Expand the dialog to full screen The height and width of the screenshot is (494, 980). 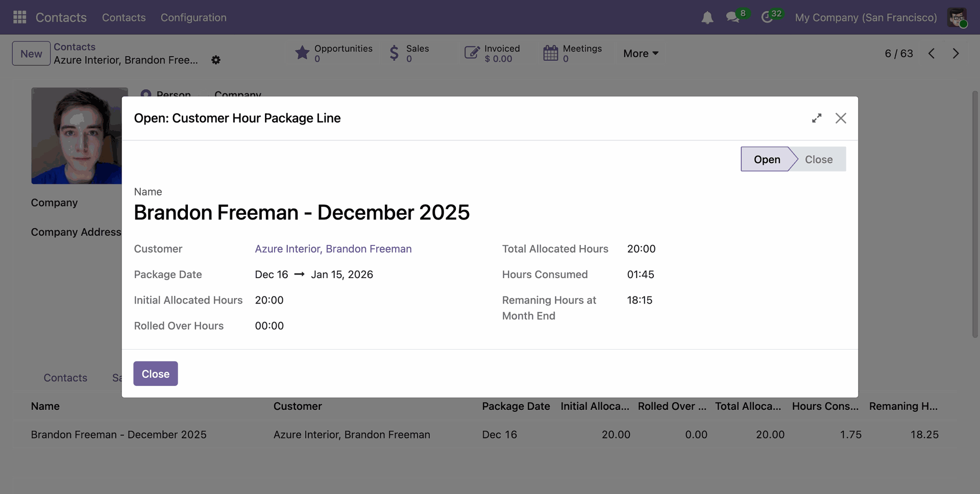click(x=817, y=118)
